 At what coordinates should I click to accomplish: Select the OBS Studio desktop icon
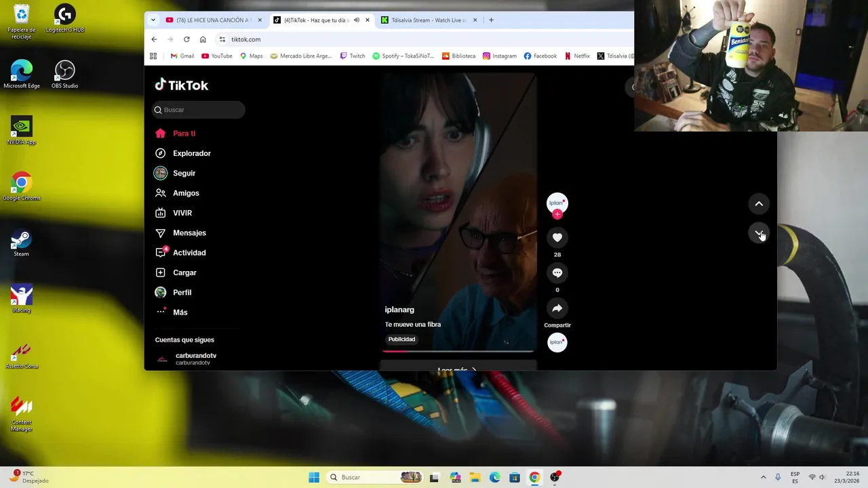point(65,75)
